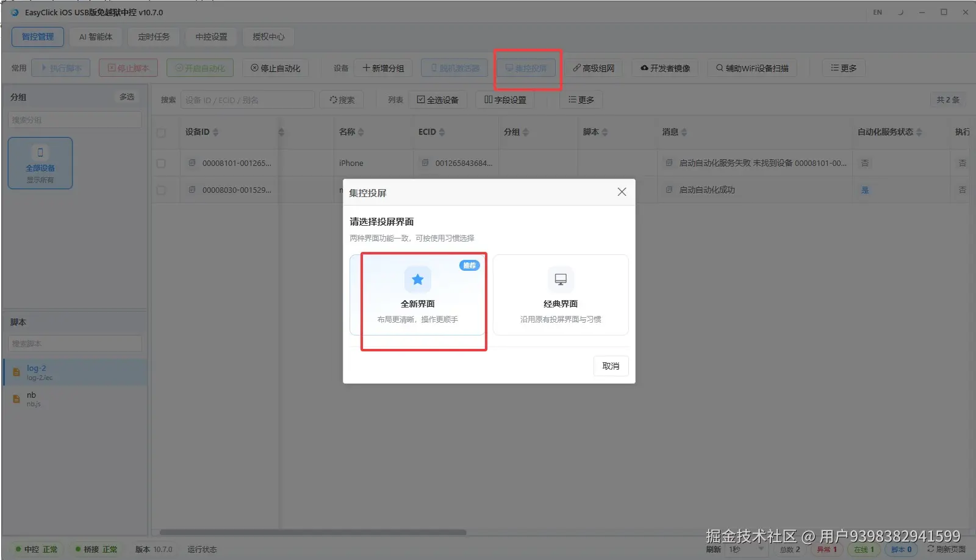The height and width of the screenshot is (560, 976).
Task: Click the 桥接 正常 status indicator
Action: coord(96,550)
